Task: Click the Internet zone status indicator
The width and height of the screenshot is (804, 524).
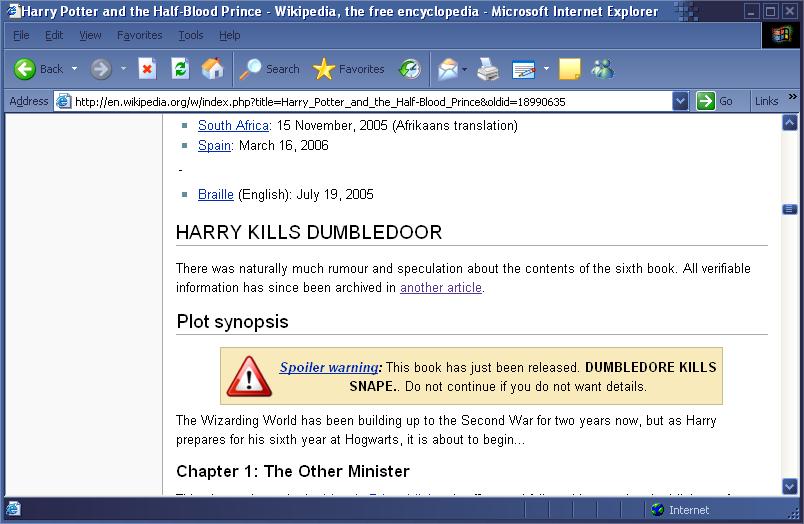Action: [x=680, y=510]
